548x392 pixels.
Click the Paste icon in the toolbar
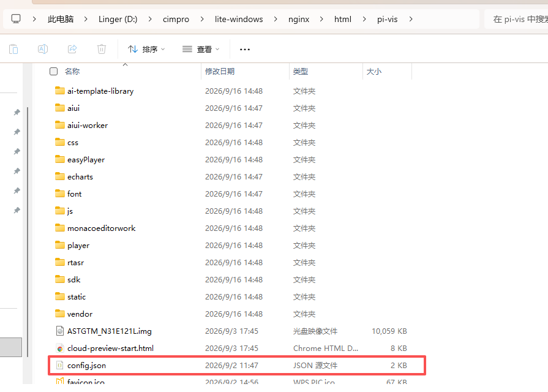[13, 49]
